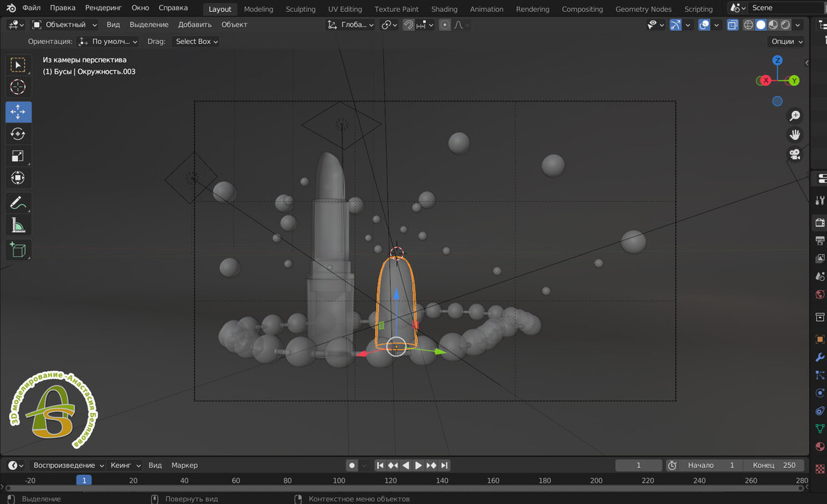The height and width of the screenshot is (504, 827).
Task: Open the Tool properties tab (wrench-screwdriver)
Action: (x=820, y=200)
